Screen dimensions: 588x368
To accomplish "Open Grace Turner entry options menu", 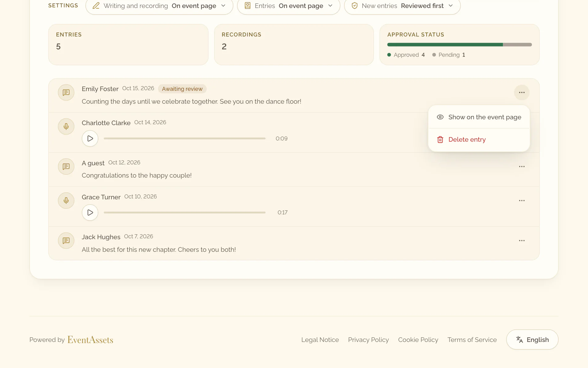I will click(x=522, y=201).
